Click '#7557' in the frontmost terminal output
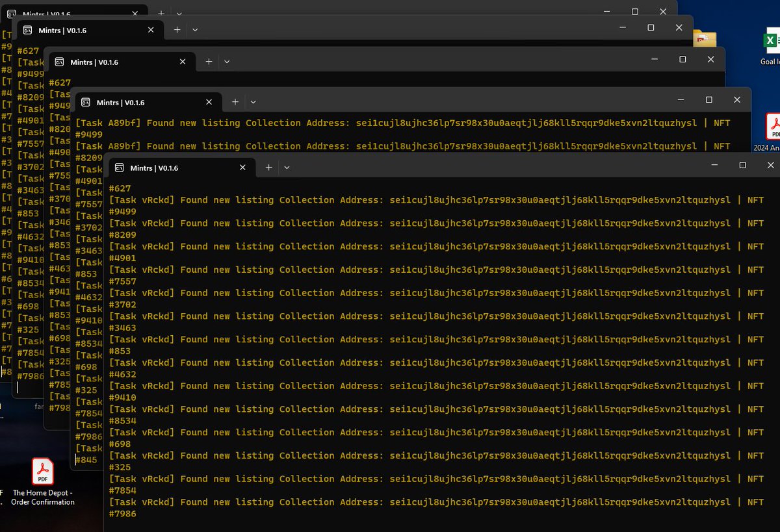This screenshot has height=532, width=780. click(122, 281)
